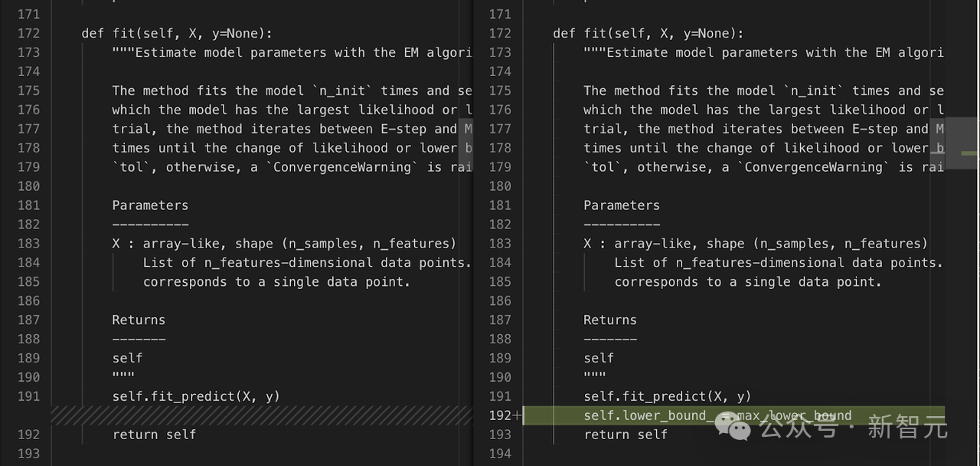The height and width of the screenshot is (466, 980).
Task: Click the plus marker beside added line 192
Action: tap(518, 415)
